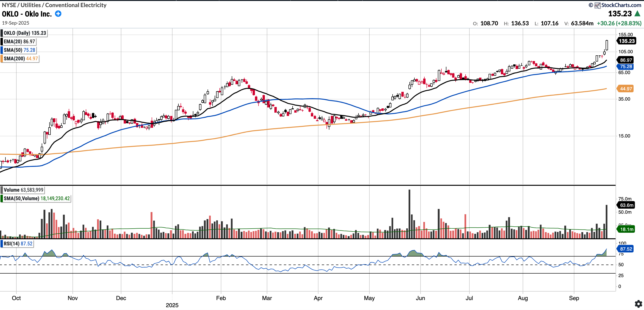
Task: Click the latest tall September candlestick
Action: (607, 45)
